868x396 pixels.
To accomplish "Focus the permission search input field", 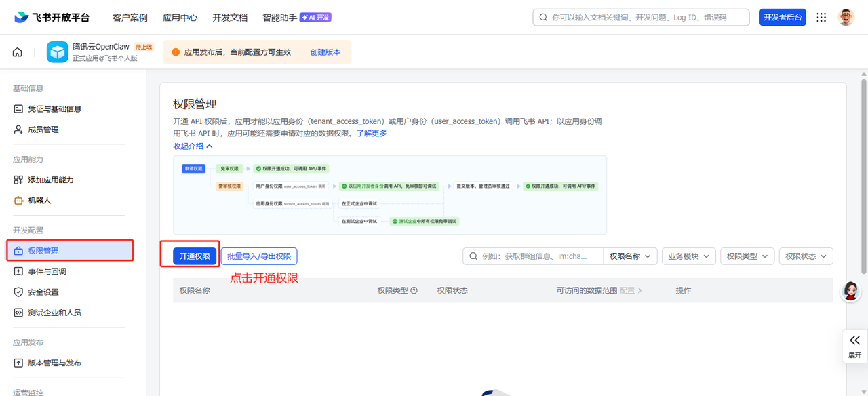I will (x=534, y=256).
